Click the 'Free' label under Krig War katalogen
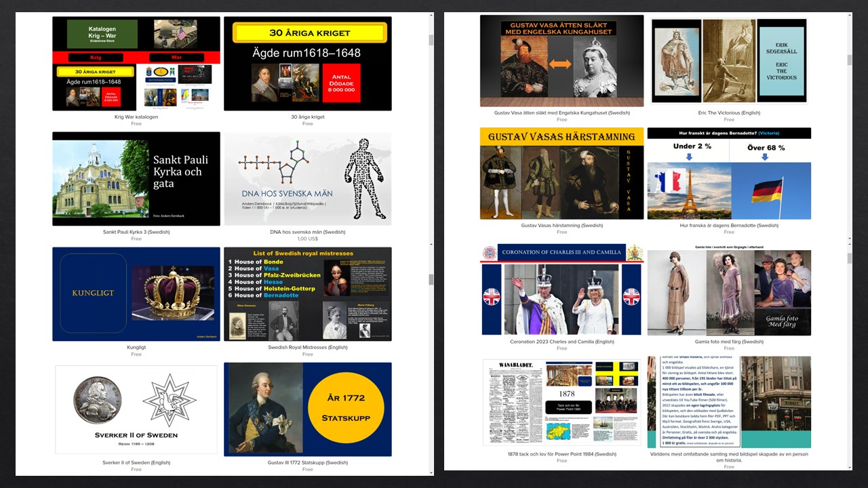 tap(136, 123)
